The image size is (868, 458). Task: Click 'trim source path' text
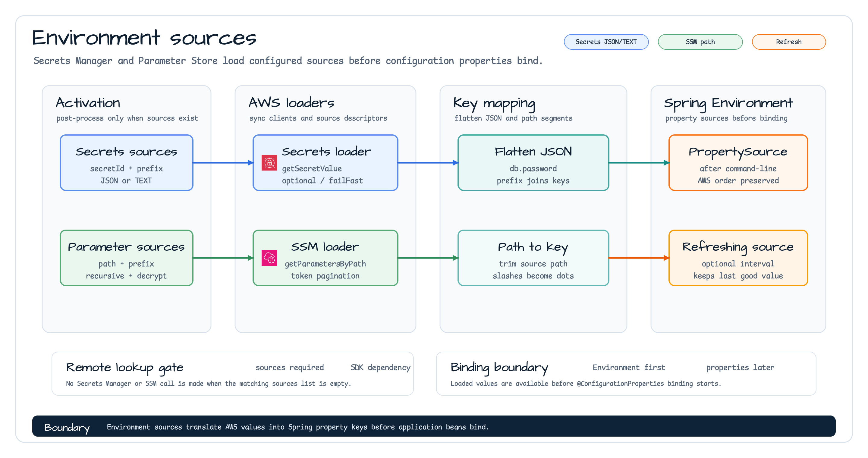coord(533,264)
